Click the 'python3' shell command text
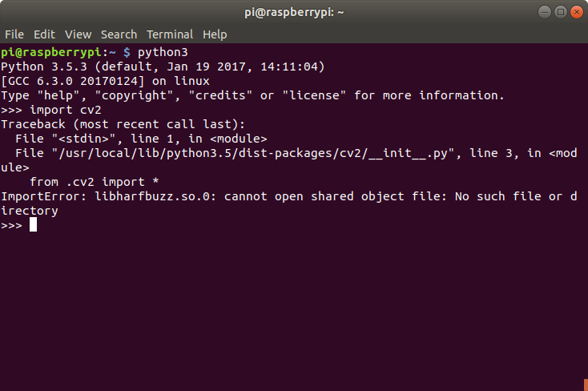Screen dimensions: 588x391 click(x=163, y=52)
